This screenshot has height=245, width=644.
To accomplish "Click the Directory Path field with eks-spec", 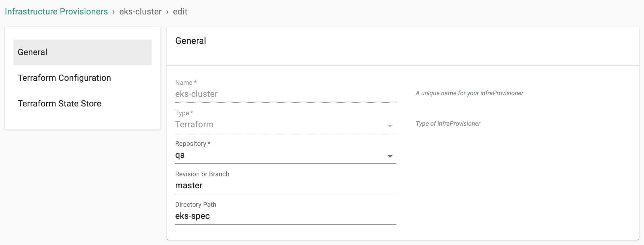I will [x=286, y=216].
